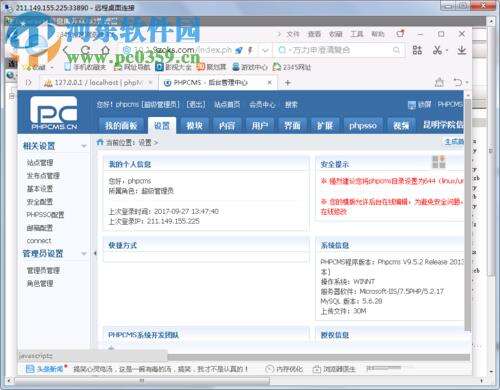Select the 界面 navigation tab
Screen dimensions: 500x390
coord(292,125)
